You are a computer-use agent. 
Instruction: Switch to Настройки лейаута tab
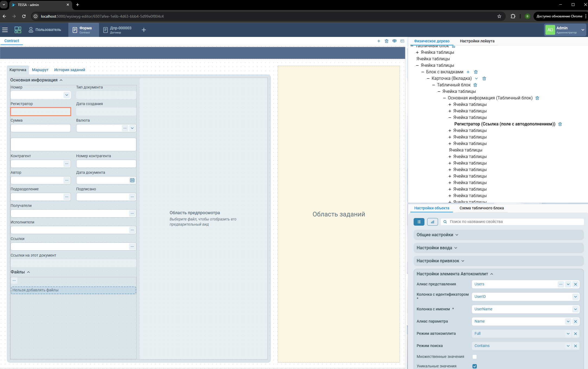[x=477, y=41]
